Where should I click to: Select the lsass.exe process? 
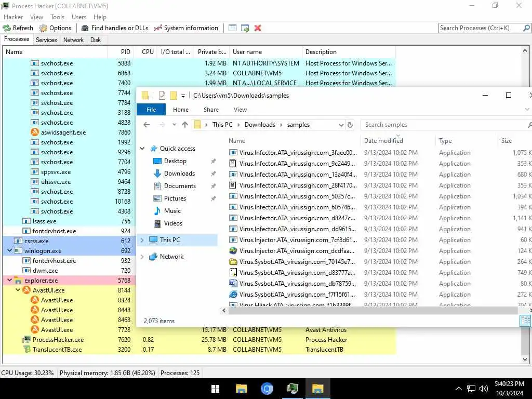point(45,221)
